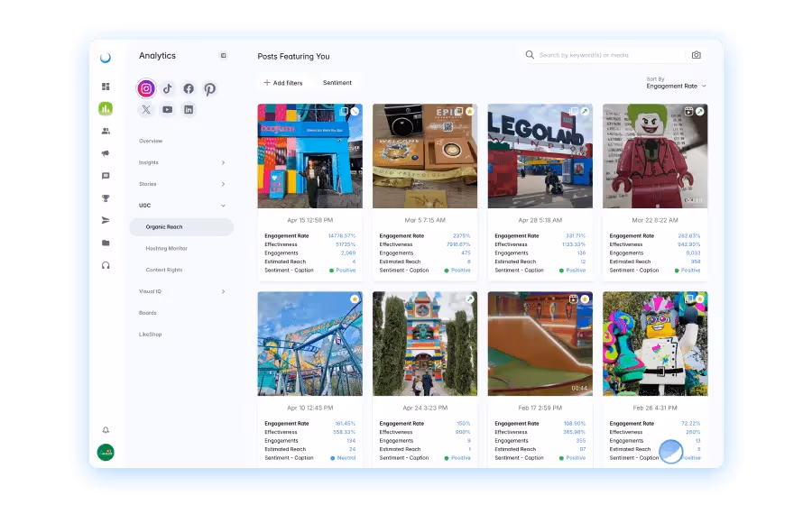The image size is (812, 514).
Task: Click the Feb 17 2:59 PM timestamp
Action: click(540, 408)
